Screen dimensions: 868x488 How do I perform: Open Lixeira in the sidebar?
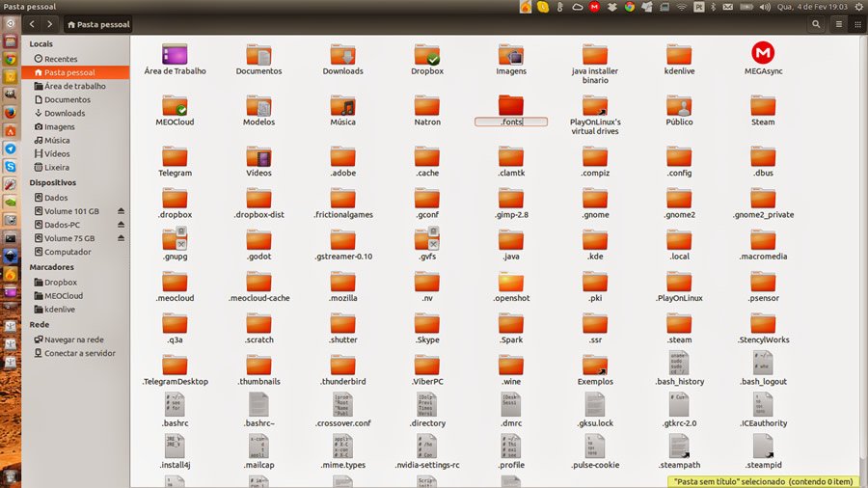click(56, 167)
